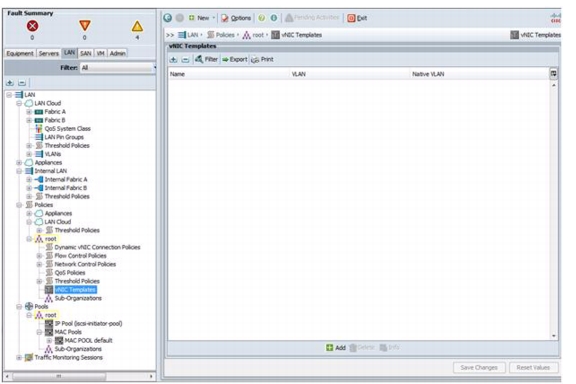Viewport: 576px width, 384px height.
Task: Expand all in vNIC Templates table toolbar
Action: [173, 60]
